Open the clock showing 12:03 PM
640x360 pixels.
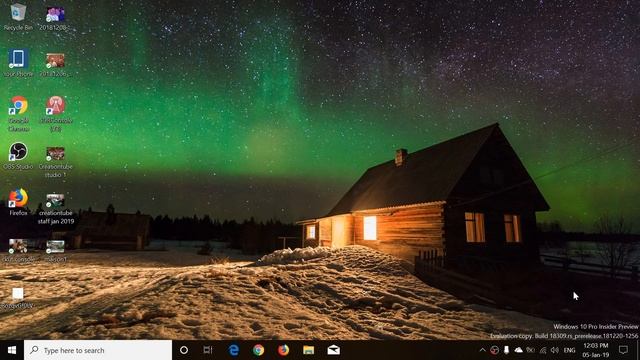(596, 350)
